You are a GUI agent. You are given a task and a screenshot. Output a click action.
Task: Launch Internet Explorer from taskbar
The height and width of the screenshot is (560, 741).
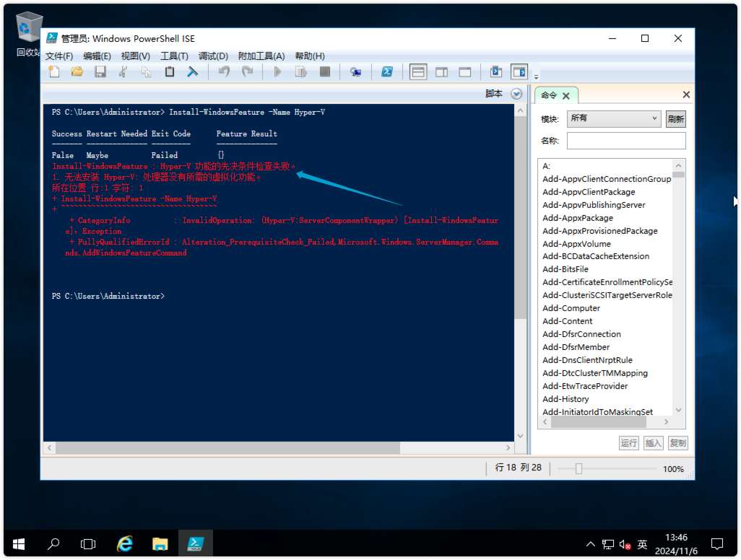(125, 544)
